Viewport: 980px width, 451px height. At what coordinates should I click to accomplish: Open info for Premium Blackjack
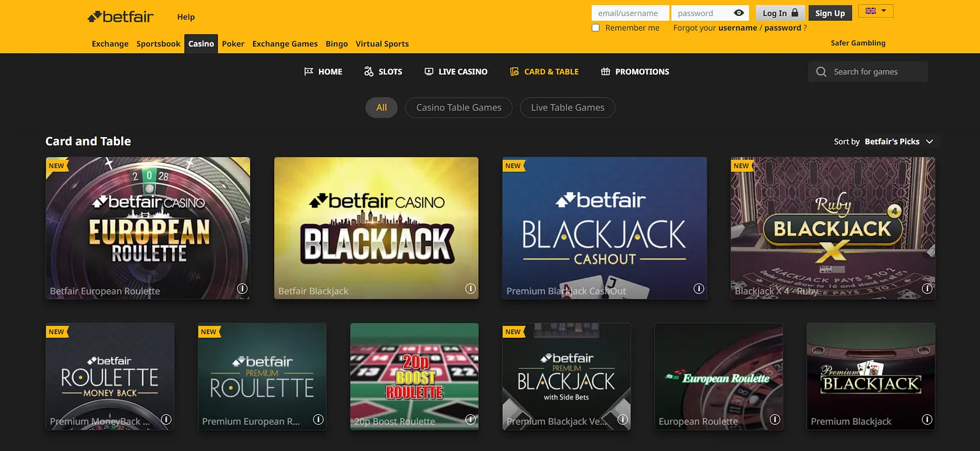click(927, 419)
